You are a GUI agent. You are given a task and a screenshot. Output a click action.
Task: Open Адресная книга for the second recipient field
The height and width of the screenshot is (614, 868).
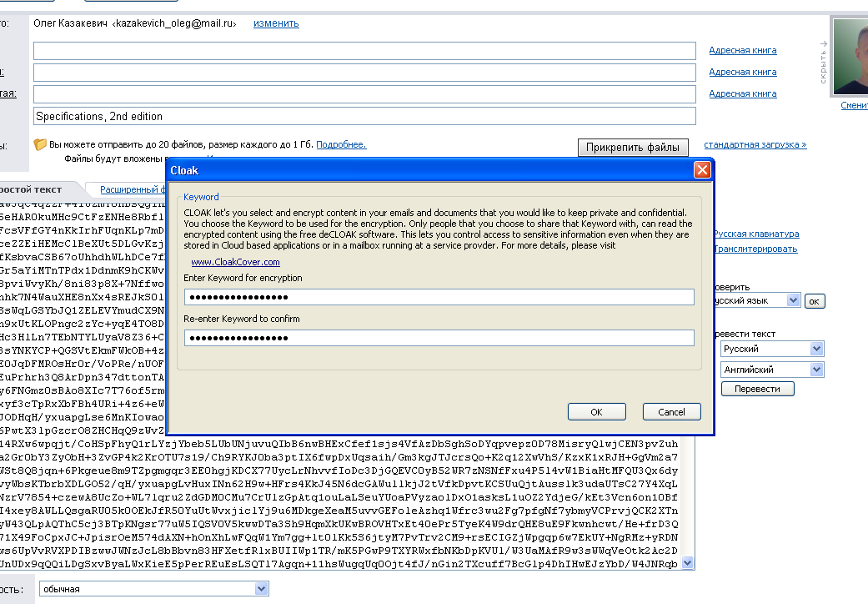742,72
